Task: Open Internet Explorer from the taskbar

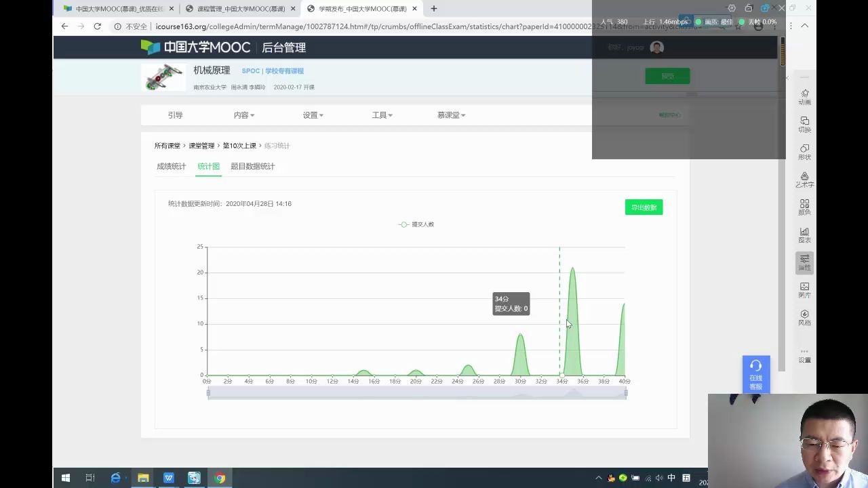Action: coord(116,478)
